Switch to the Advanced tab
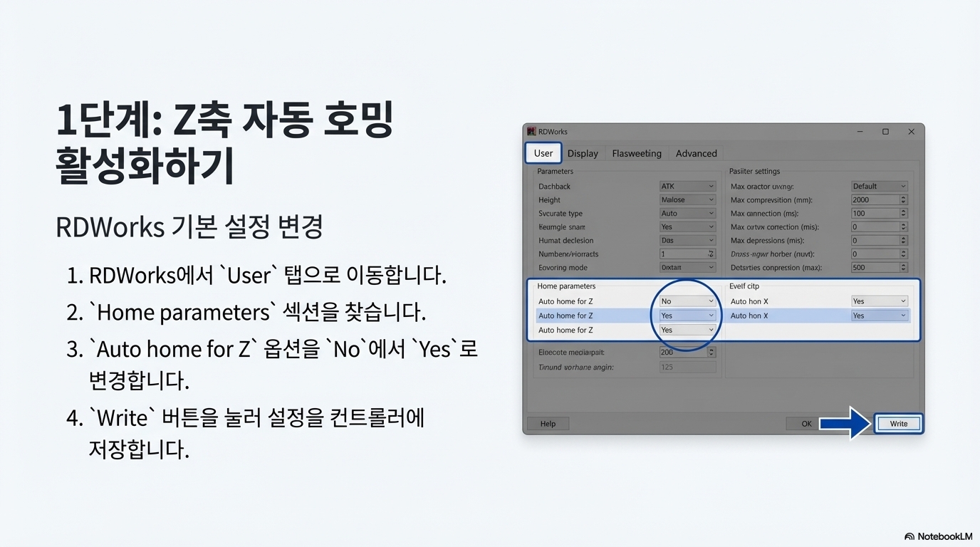Screen dimensions: 980x547 click(x=696, y=153)
